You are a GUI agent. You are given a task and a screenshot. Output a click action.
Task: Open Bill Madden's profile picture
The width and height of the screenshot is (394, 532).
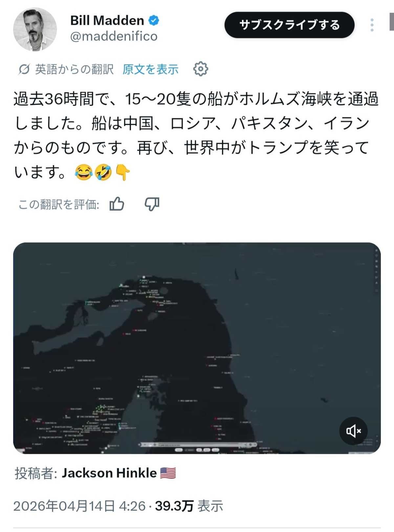click(35, 30)
